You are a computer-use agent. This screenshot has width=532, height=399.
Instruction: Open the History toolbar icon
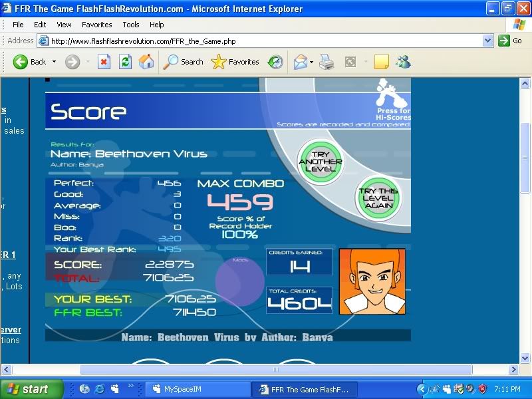click(275, 62)
